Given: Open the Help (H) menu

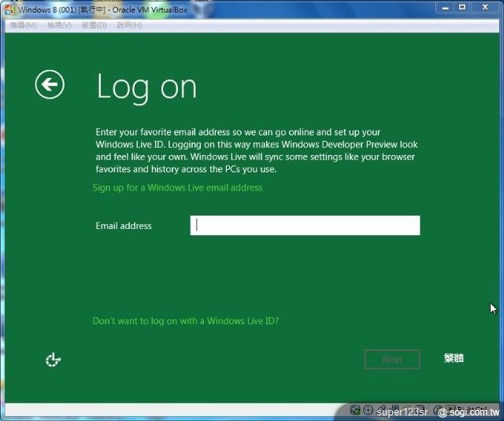Looking at the screenshot, I should point(129,25).
